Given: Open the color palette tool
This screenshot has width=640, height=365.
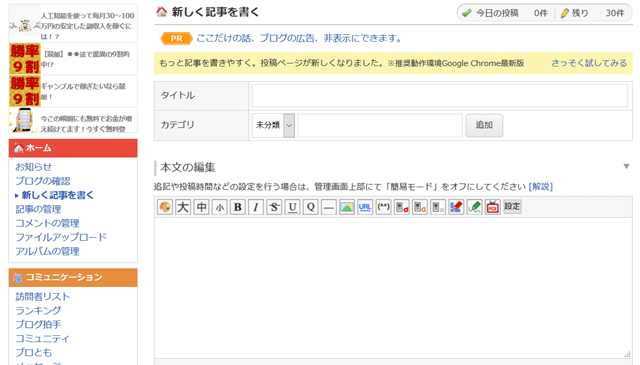Looking at the screenshot, I should pyautogui.click(x=165, y=207).
